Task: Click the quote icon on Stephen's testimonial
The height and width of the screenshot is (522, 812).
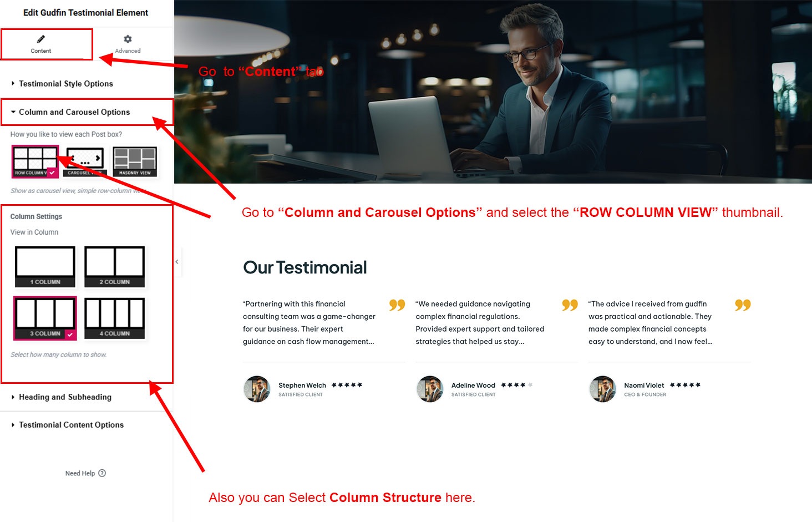Action: tap(397, 305)
